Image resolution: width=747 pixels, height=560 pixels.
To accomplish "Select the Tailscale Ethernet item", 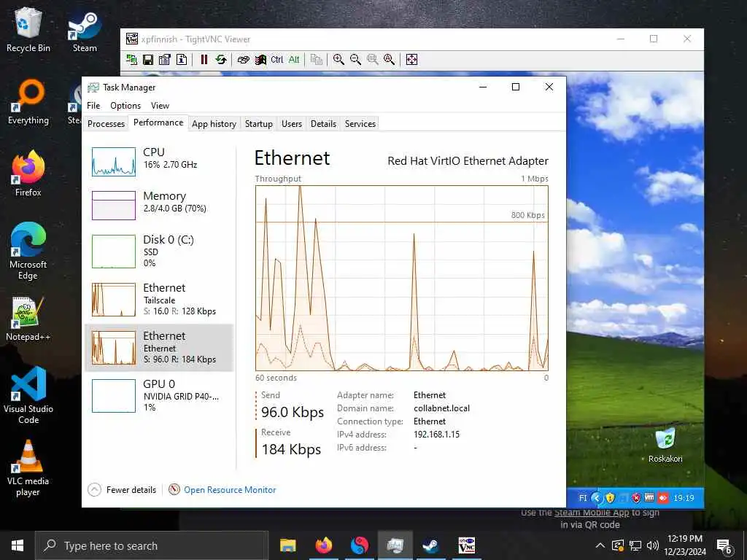I will [158, 300].
